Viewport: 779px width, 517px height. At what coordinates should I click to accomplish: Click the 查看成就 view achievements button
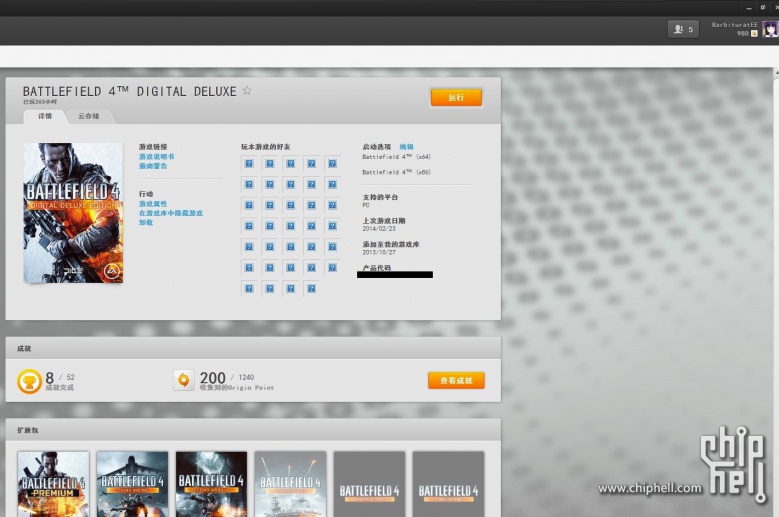456,380
